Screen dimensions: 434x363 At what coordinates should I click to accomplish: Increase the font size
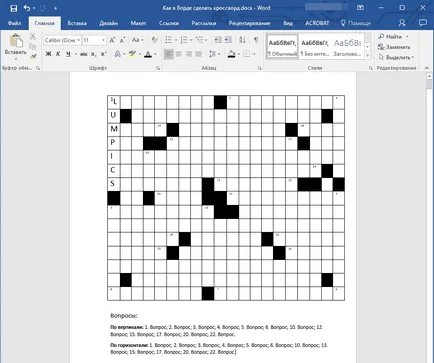point(112,40)
